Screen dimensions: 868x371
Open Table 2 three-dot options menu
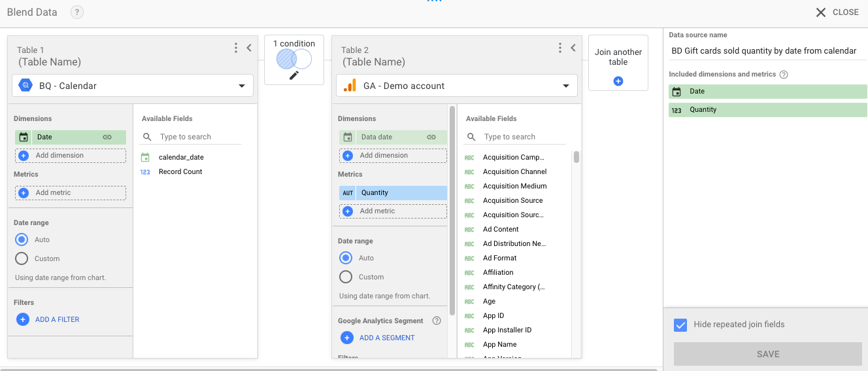click(x=560, y=48)
